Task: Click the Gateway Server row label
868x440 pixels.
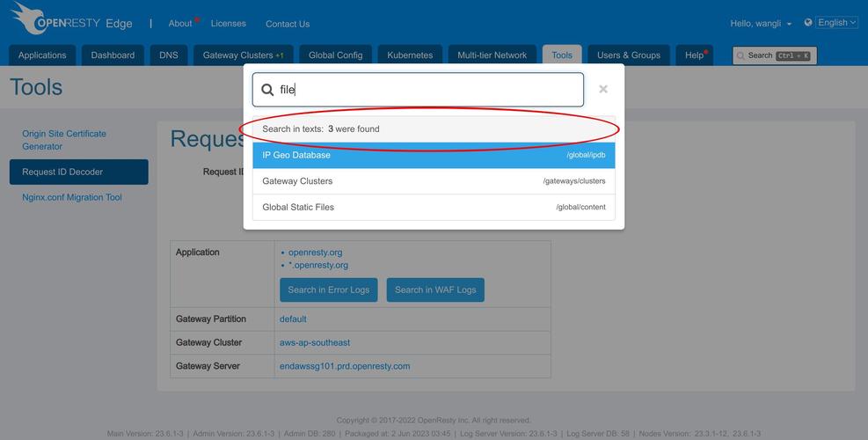Action: click(x=208, y=366)
